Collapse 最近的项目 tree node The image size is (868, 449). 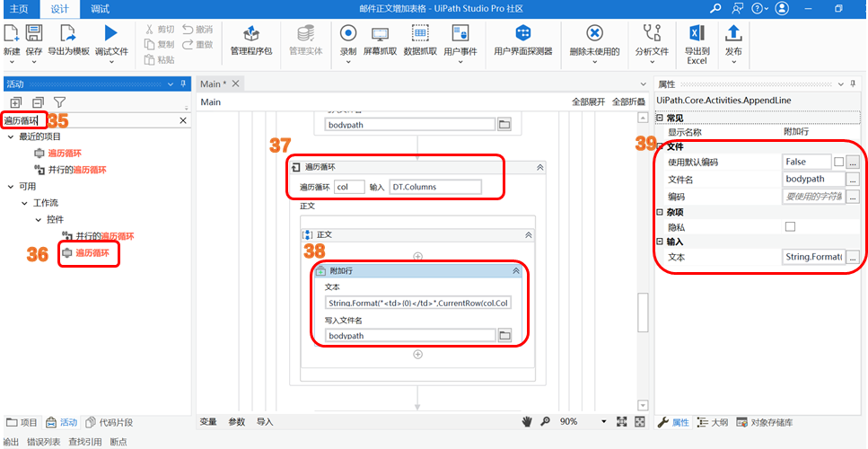click(x=11, y=136)
